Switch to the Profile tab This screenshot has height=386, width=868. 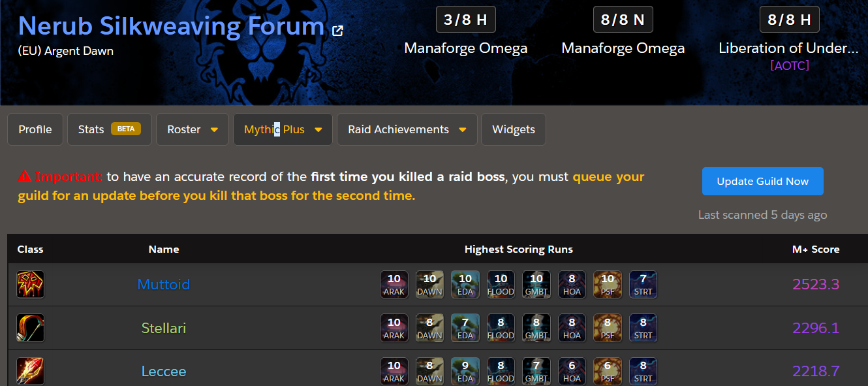point(35,129)
